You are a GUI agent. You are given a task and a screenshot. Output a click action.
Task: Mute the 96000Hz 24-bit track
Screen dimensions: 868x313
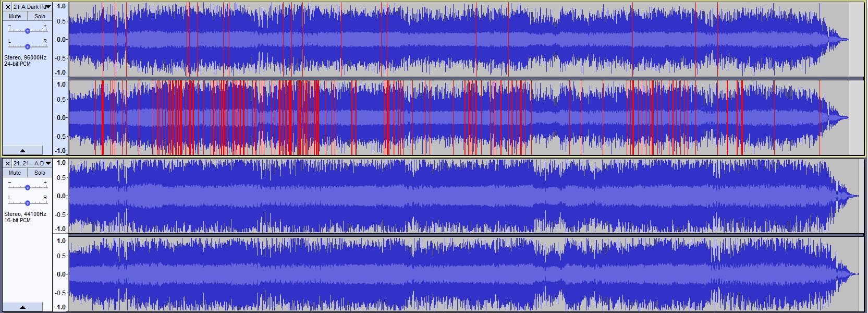coord(15,16)
